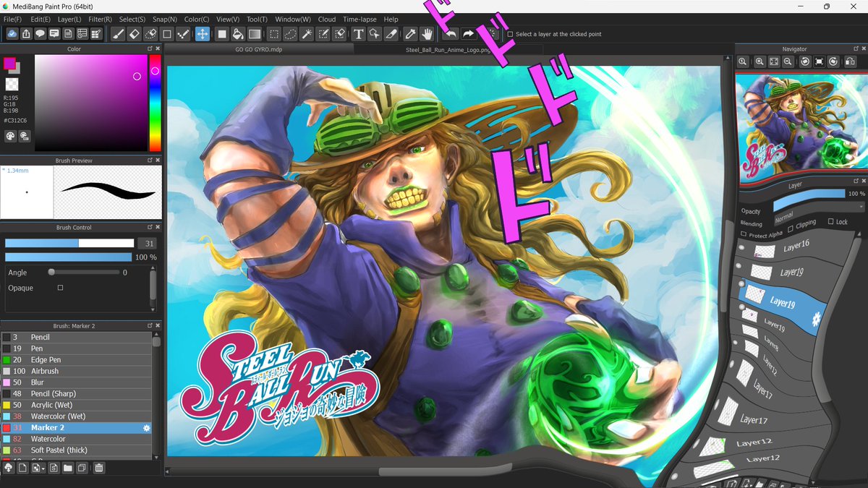Click the cloud icon in toolbar
868x488 pixels.
(x=12, y=34)
